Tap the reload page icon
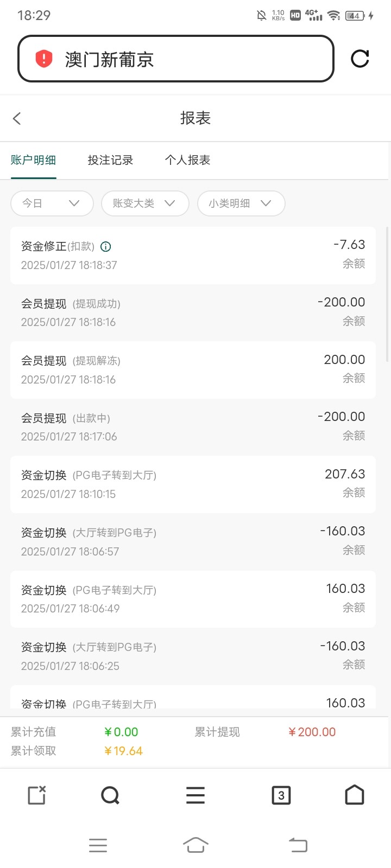391x868 pixels. (360, 59)
